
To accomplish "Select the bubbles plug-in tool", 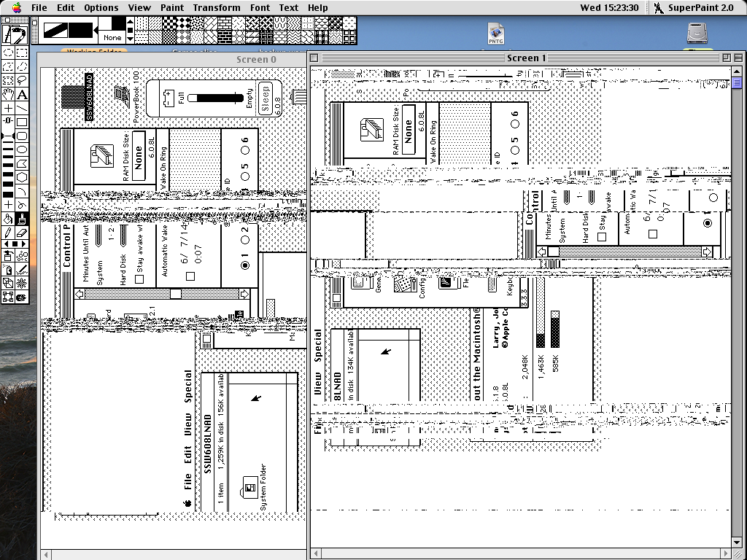I will [x=22, y=256].
